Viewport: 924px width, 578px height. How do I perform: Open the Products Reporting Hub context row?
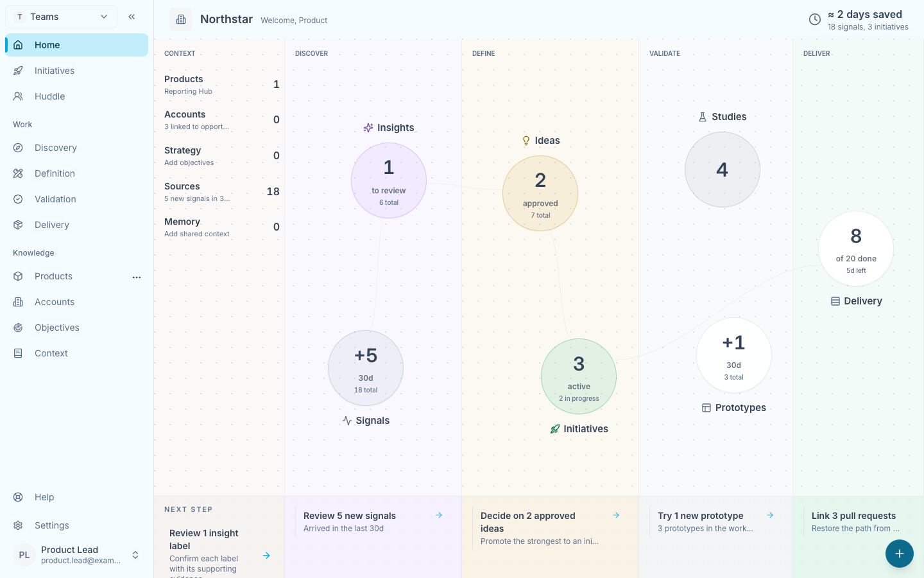click(x=221, y=85)
